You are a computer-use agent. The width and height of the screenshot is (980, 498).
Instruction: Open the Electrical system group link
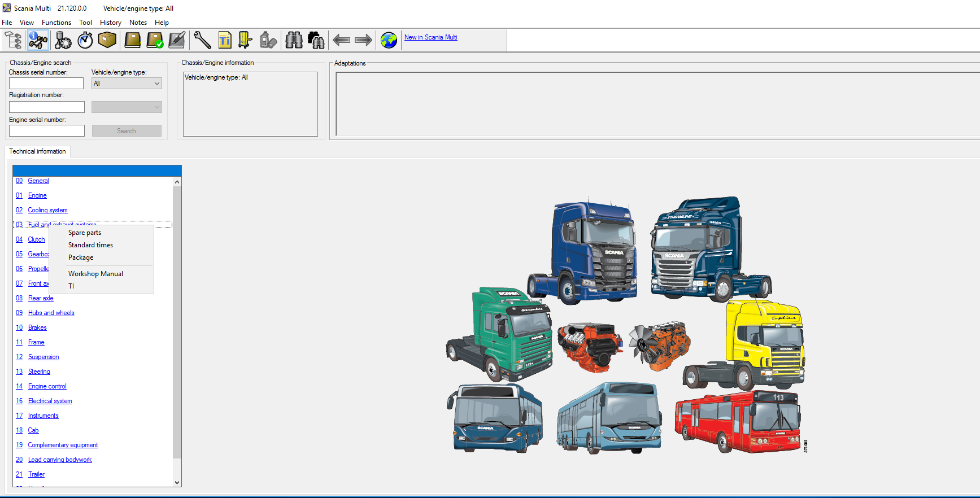pos(50,401)
